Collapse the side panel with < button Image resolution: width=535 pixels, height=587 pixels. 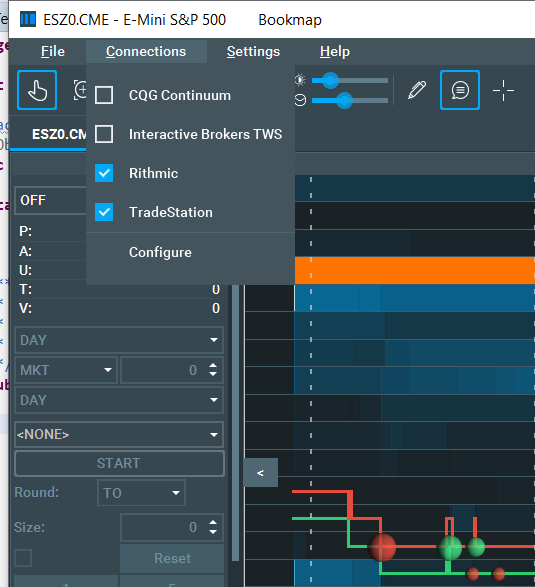[261, 473]
